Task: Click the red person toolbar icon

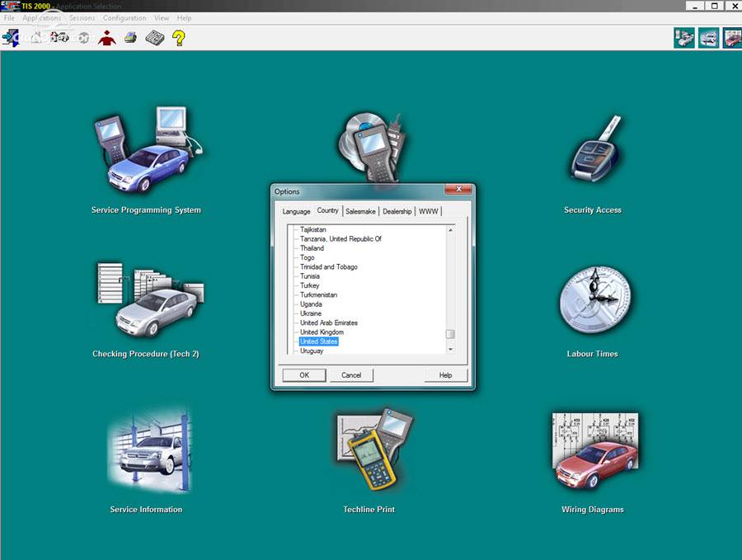Action: [x=107, y=38]
